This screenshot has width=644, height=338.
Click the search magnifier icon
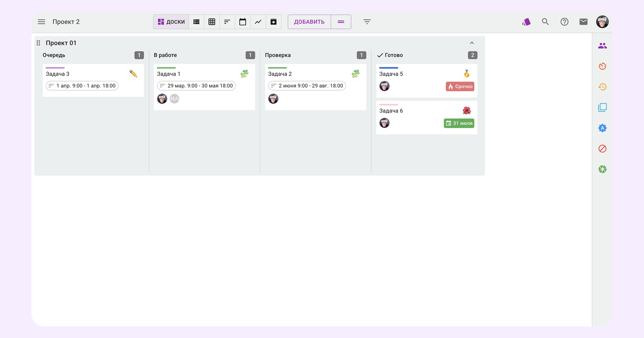pyautogui.click(x=545, y=22)
